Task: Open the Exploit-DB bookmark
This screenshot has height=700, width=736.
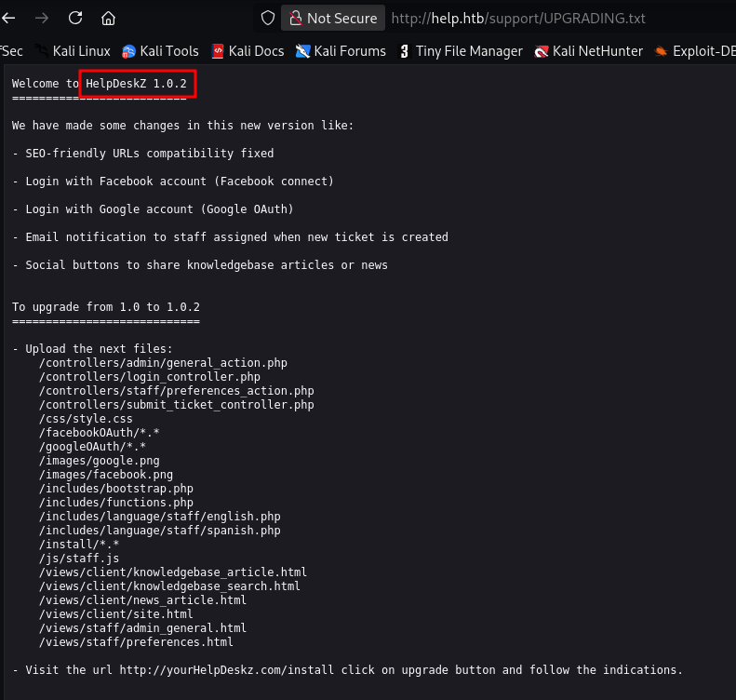Action: (x=695, y=50)
